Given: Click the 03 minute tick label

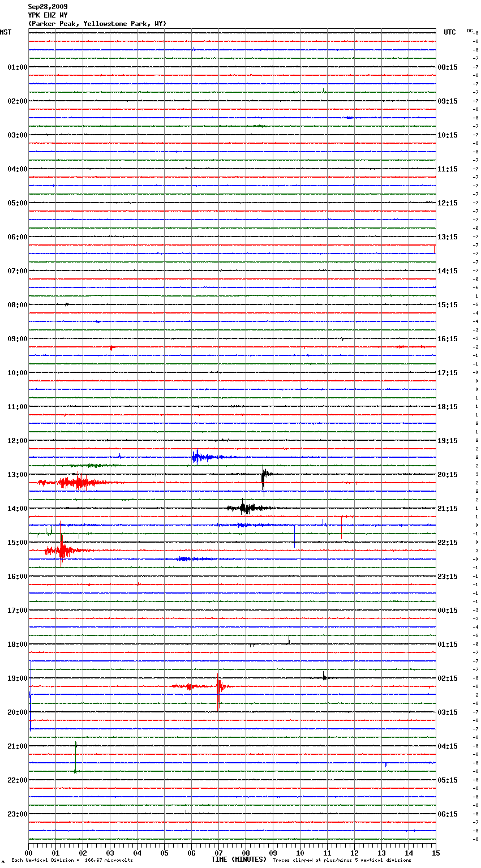Looking at the screenshot, I should tap(110, 853).
